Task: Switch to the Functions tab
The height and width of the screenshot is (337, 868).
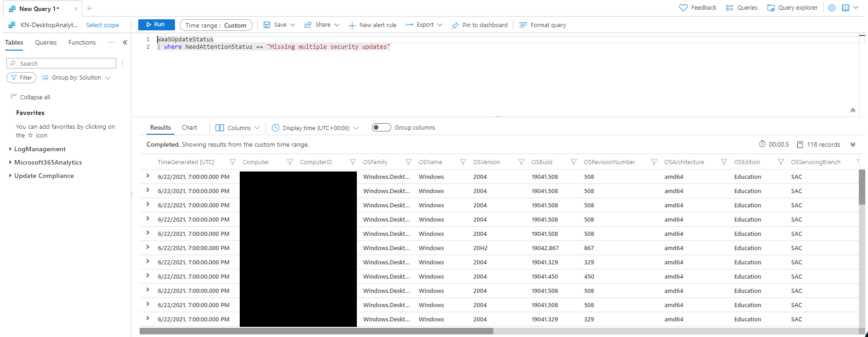Action: [82, 42]
